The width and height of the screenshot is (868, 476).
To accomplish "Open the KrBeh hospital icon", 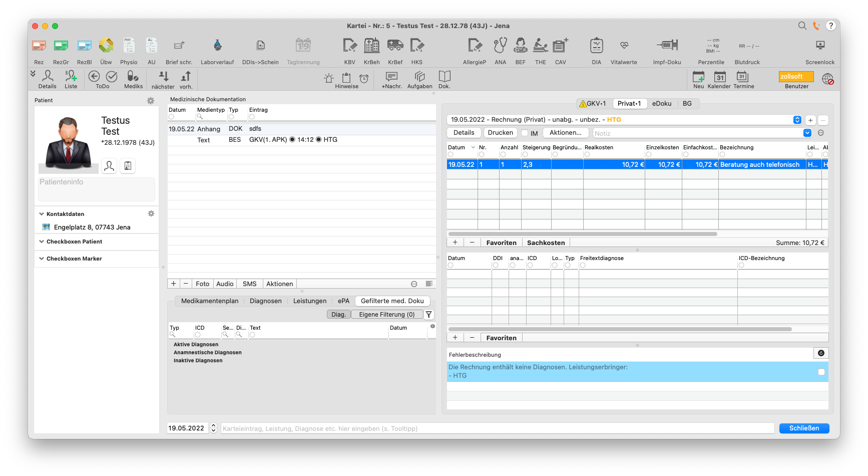I will 372,45.
